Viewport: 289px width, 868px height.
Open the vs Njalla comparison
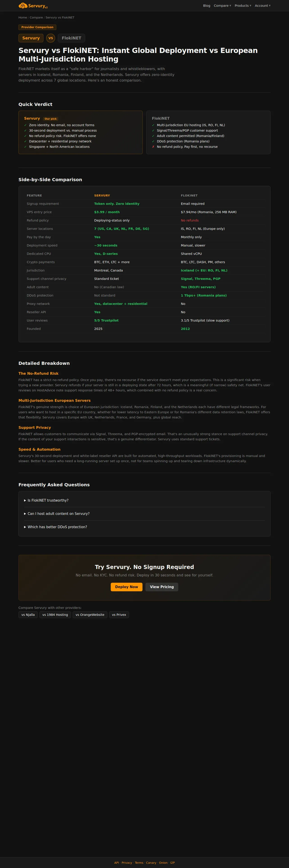(x=28, y=615)
